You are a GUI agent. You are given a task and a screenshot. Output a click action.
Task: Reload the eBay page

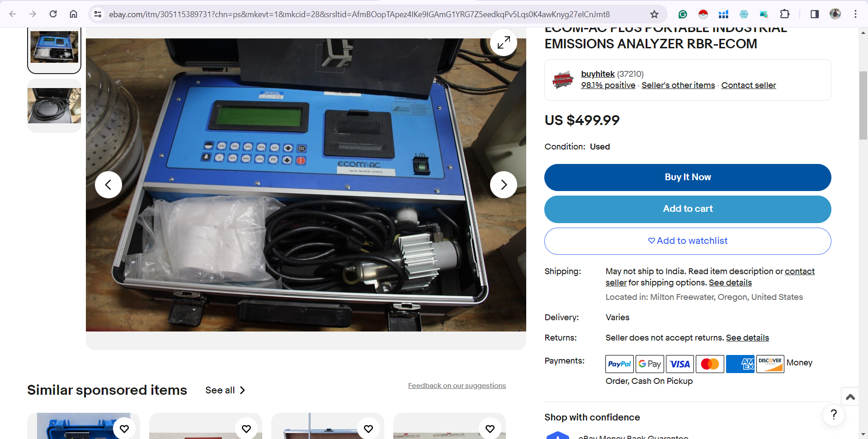(x=53, y=14)
